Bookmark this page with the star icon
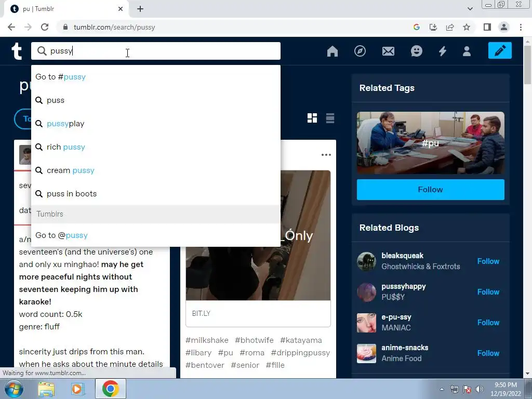The width and height of the screenshot is (532, 399). click(x=467, y=27)
